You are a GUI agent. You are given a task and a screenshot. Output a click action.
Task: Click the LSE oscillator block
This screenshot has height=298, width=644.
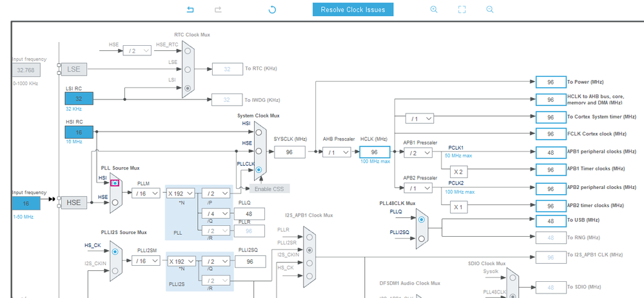[x=74, y=70]
